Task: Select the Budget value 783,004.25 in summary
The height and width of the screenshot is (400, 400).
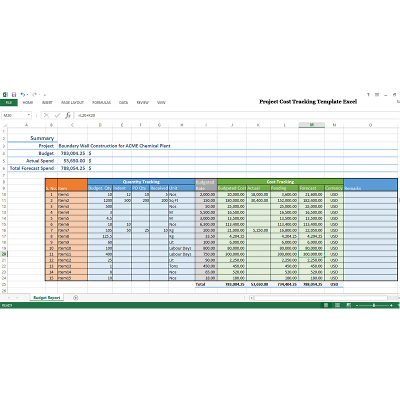Action: (x=73, y=153)
